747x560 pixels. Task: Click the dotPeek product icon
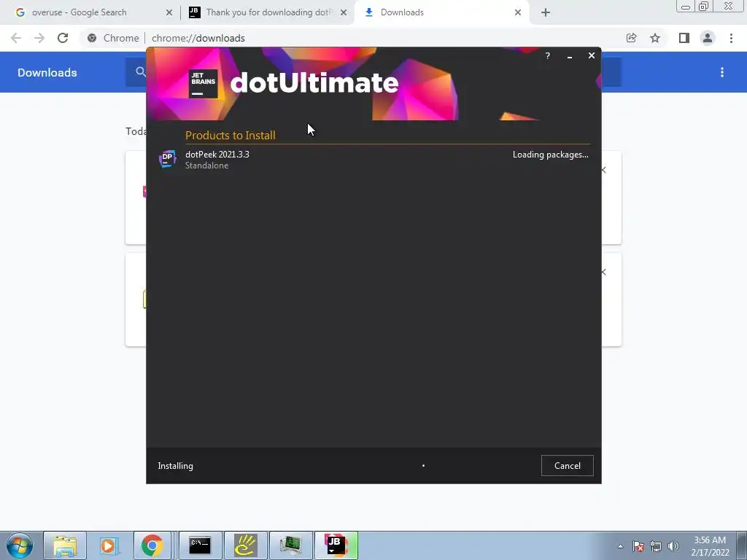(x=167, y=159)
